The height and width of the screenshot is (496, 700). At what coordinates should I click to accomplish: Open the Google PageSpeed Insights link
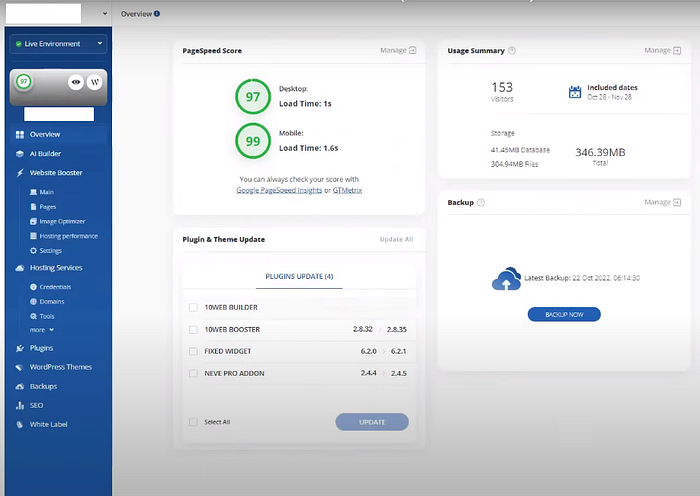(x=279, y=190)
